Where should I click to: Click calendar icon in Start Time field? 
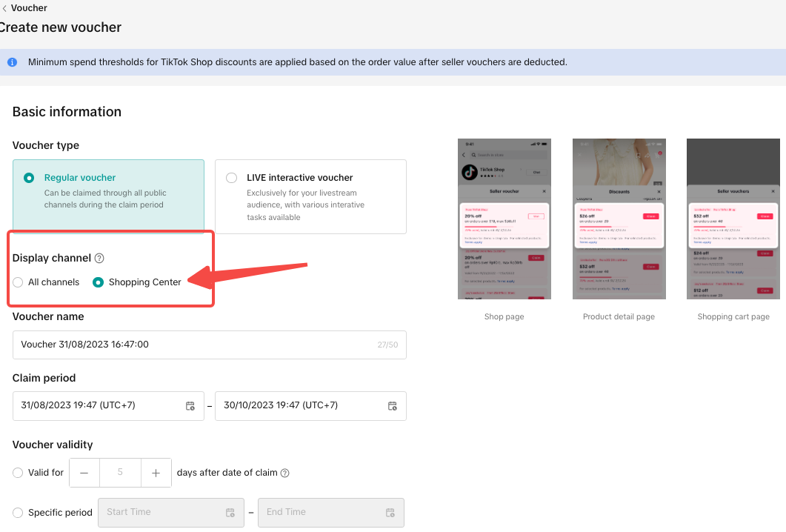tap(230, 513)
